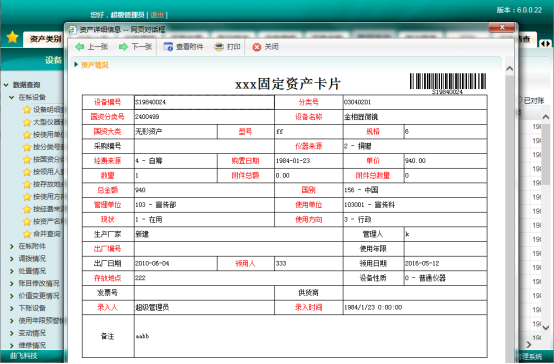This screenshot has height=364, width=554.
Task: Select the 已对账 radio option in background
Action: (521, 100)
